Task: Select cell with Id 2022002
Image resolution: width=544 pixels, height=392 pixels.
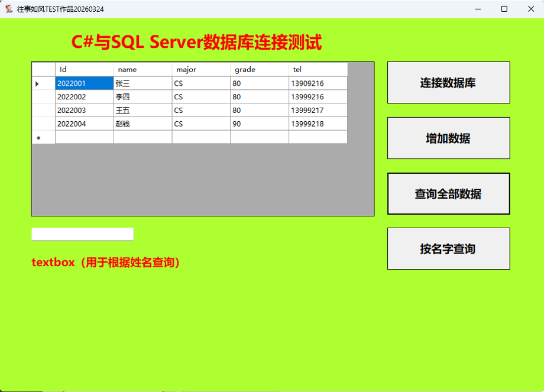Action: (84, 97)
